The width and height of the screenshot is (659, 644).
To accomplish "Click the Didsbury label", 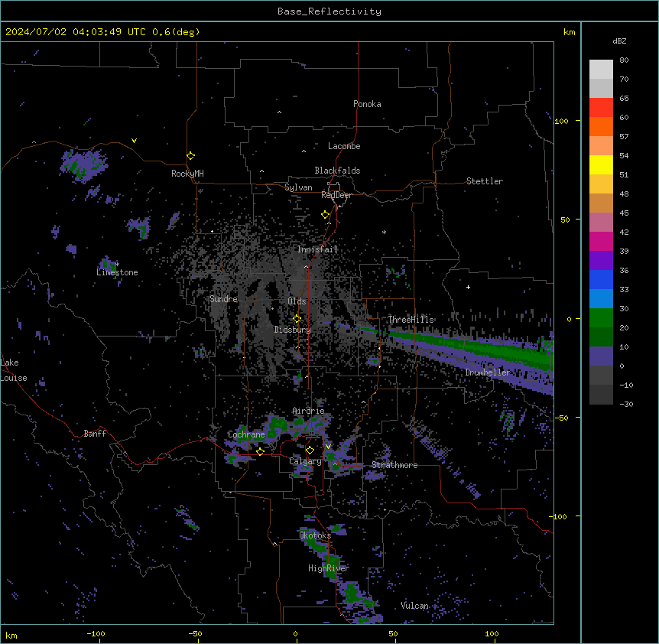I will pos(293,330).
